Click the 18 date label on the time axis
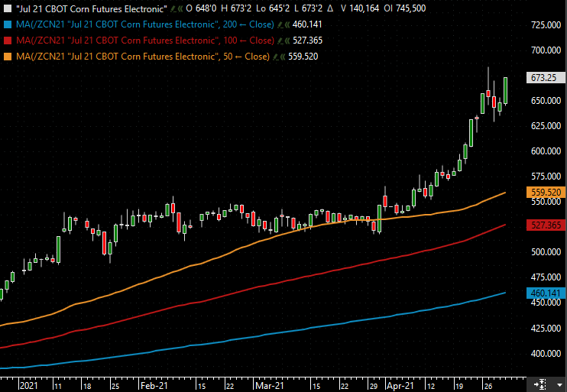This screenshot has width=567, height=392. [87, 386]
